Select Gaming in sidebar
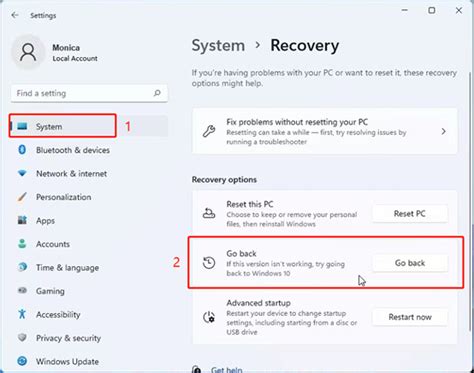Screen dimensions: 474x373 pyautogui.click(x=89, y=291)
